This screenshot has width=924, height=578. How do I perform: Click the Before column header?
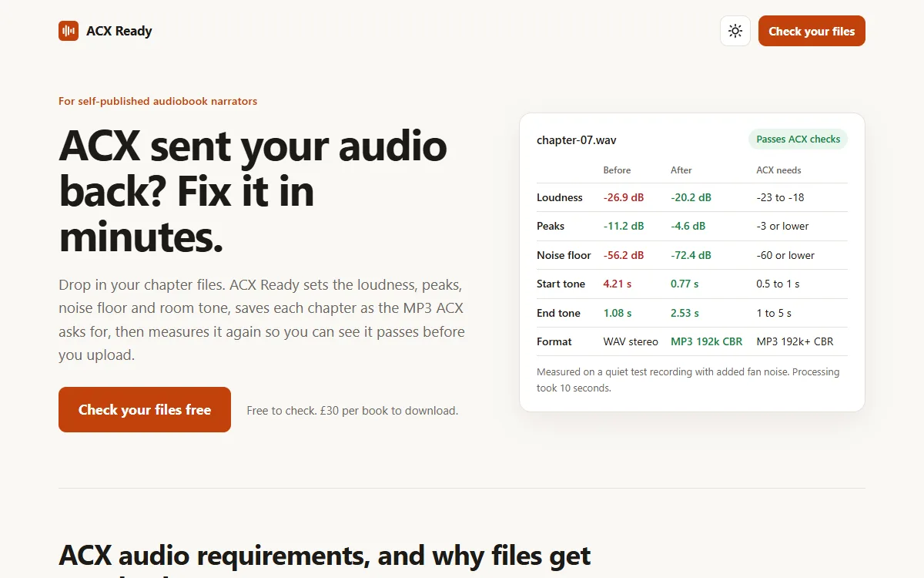[x=617, y=170]
